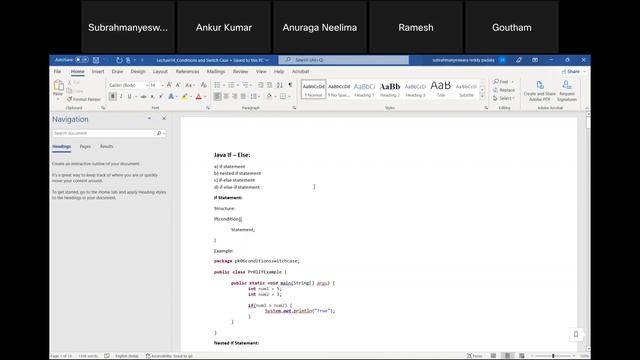640x360 pixels.
Task: Toggle Subscript formatting
Action: 152,96
